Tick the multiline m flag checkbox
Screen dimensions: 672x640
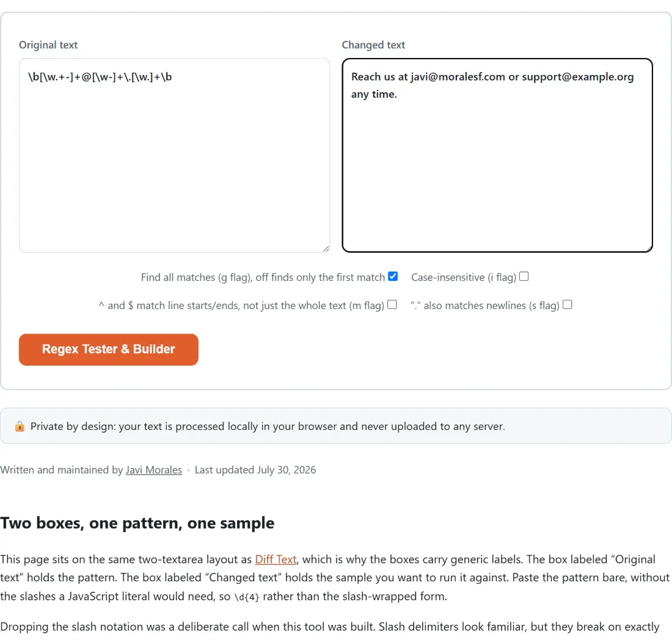tap(392, 305)
